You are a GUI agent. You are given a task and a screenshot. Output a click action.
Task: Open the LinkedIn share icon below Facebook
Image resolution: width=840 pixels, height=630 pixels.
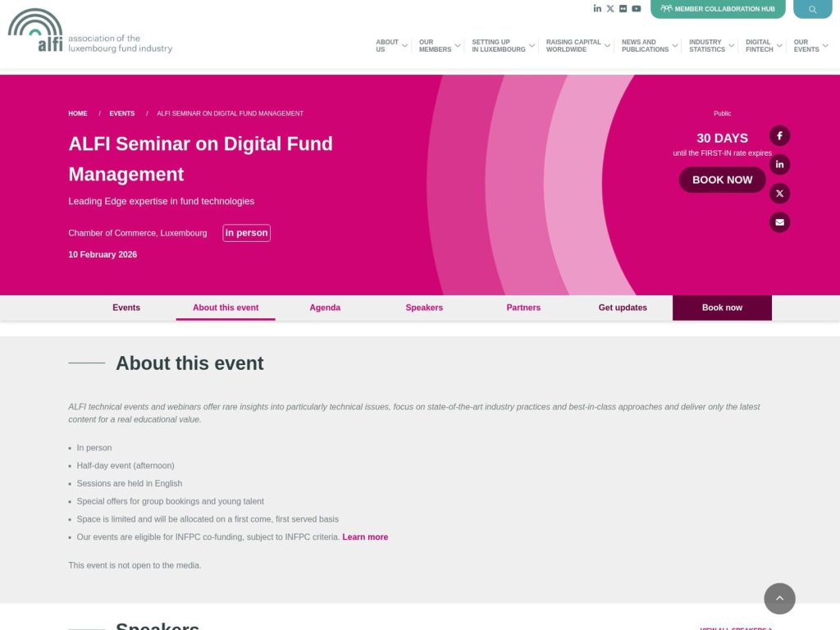click(779, 164)
